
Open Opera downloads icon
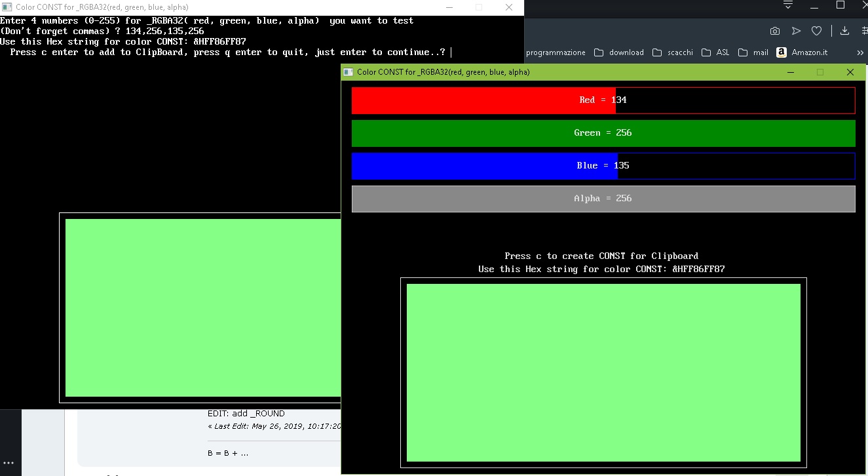[x=844, y=31]
